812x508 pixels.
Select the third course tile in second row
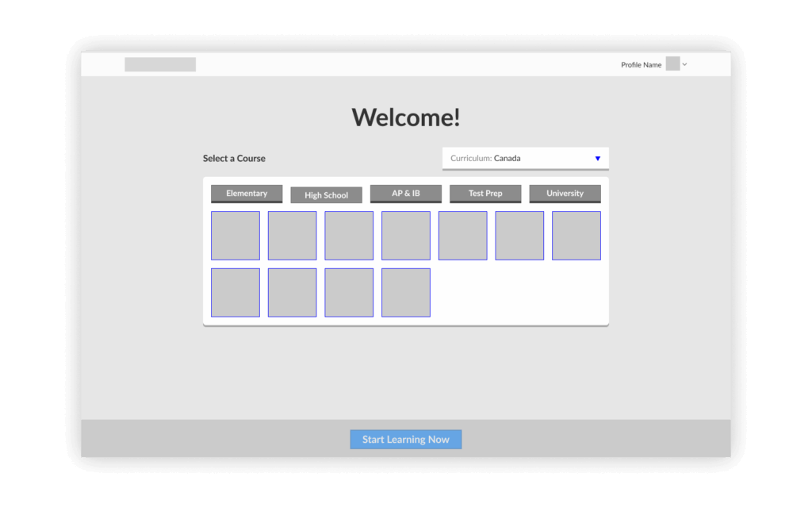click(349, 293)
